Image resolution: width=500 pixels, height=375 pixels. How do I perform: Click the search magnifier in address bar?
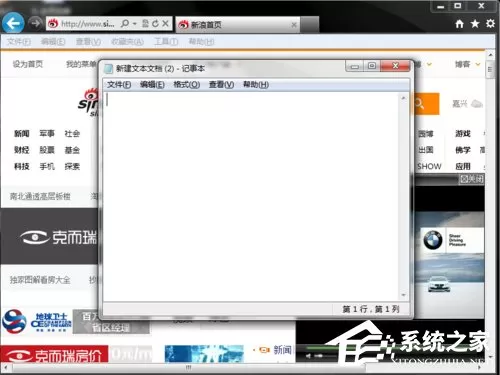point(125,24)
